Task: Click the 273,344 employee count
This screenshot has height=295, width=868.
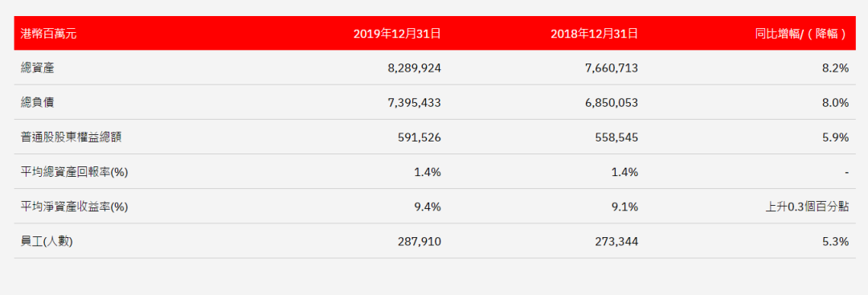Action: (x=616, y=241)
